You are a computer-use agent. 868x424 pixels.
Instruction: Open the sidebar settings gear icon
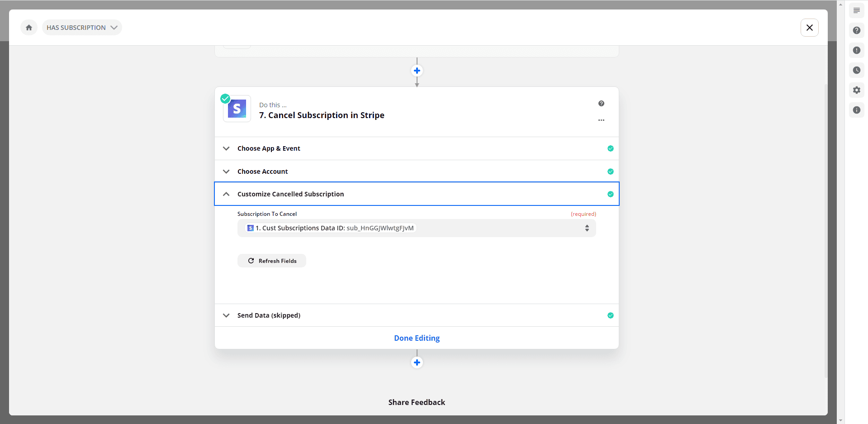coord(856,90)
